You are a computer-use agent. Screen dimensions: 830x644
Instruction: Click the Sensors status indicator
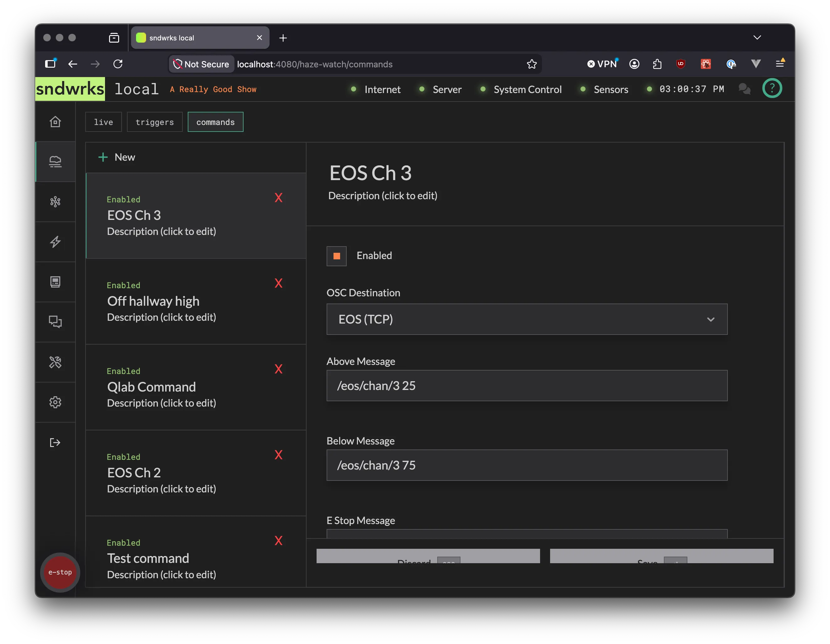(604, 90)
